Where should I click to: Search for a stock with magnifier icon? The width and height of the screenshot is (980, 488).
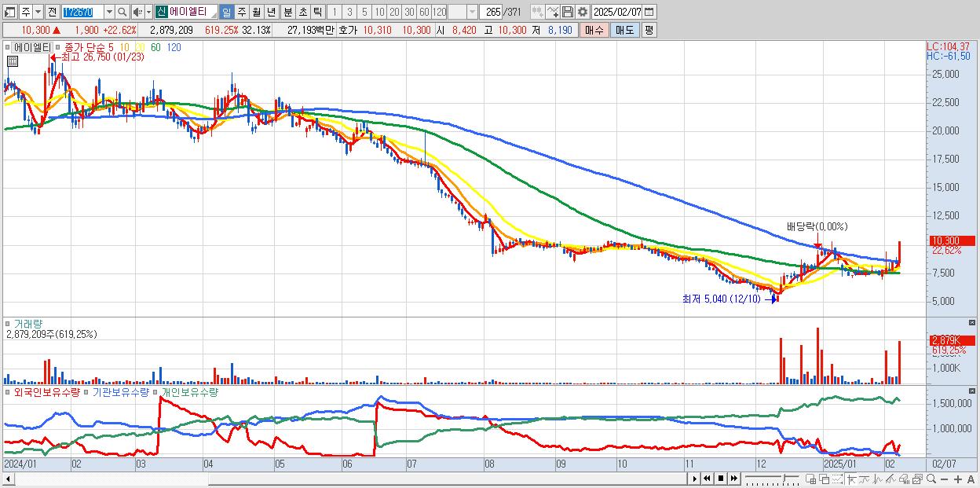pos(122,12)
